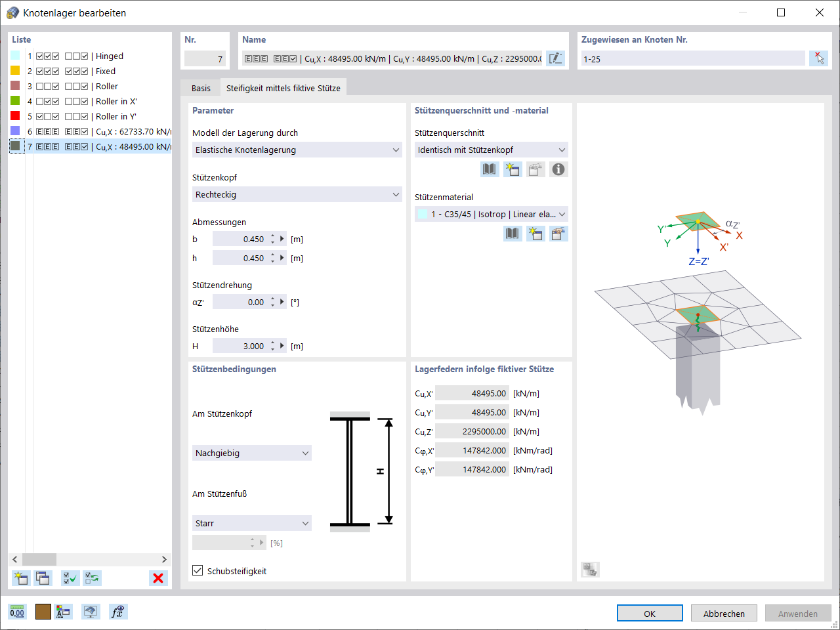840x630 pixels.
Task: Increase the b dimension with the stepper
Action: (x=272, y=236)
